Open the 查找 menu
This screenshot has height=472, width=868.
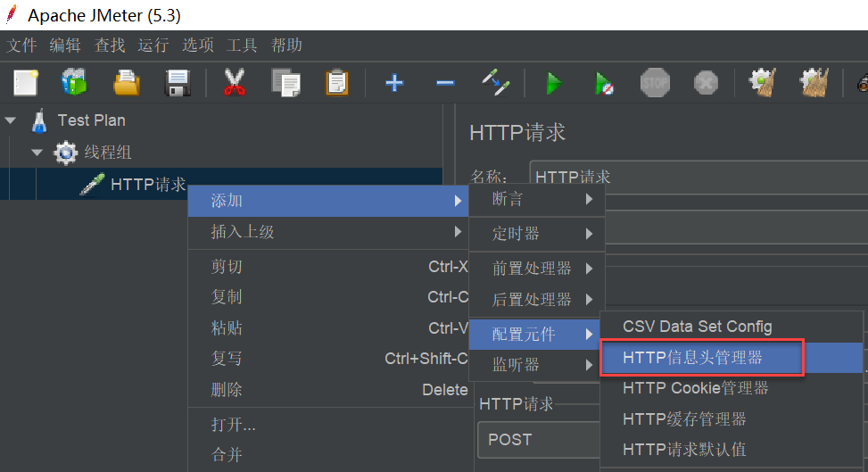[110, 46]
